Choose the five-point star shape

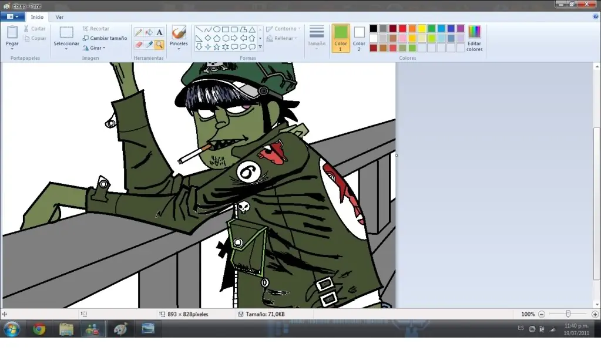coord(217,47)
